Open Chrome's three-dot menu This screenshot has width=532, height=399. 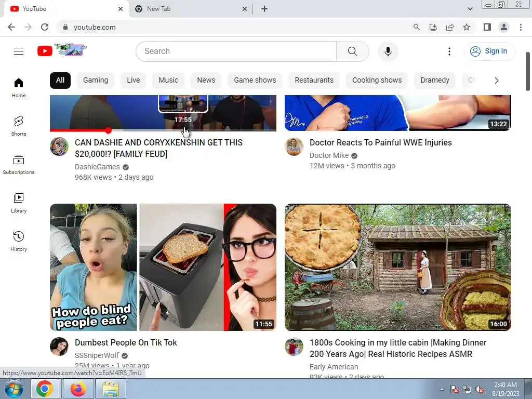pyautogui.click(x=521, y=27)
